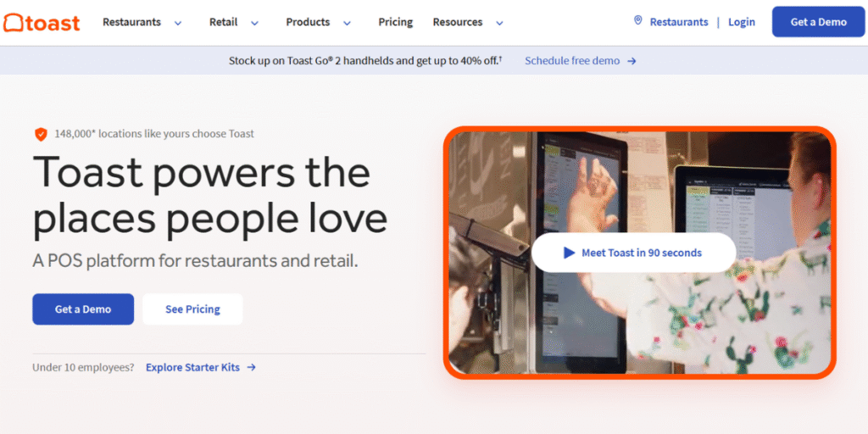Click the Get a Demo button in the header
Image resolution: width=868 pixels, height=434 pixels.
[x=818, y=22]
